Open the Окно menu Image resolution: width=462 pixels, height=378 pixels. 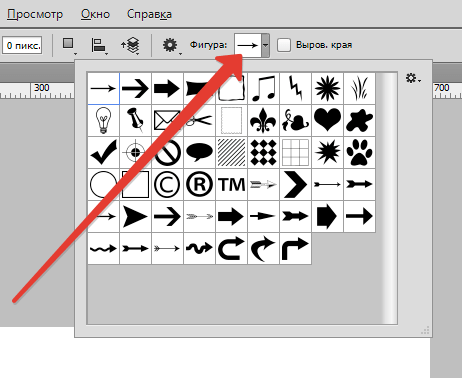(95, 14)
